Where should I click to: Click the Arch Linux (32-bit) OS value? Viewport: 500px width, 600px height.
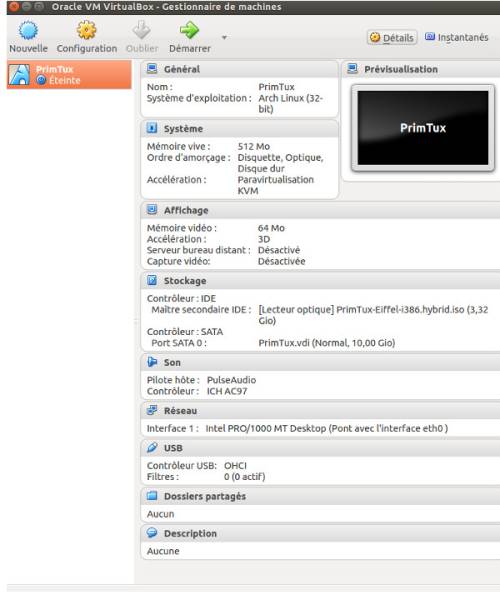click(x=290, y=103)
